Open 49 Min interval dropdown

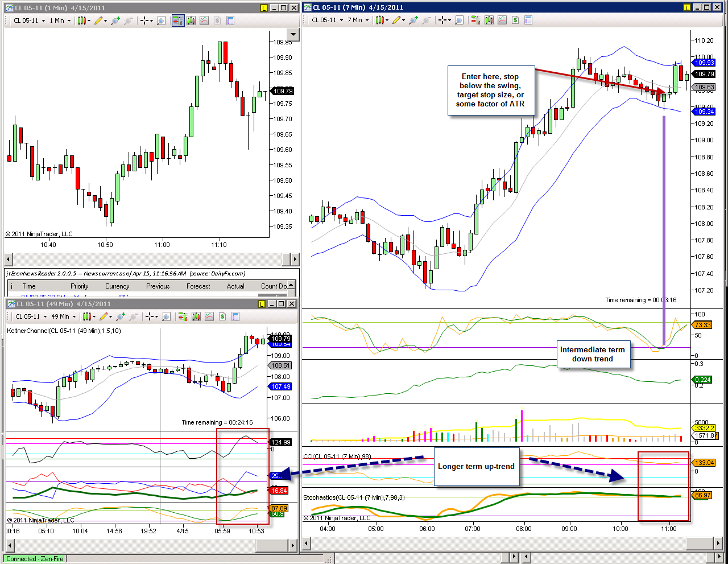click(x=64, y=316)
